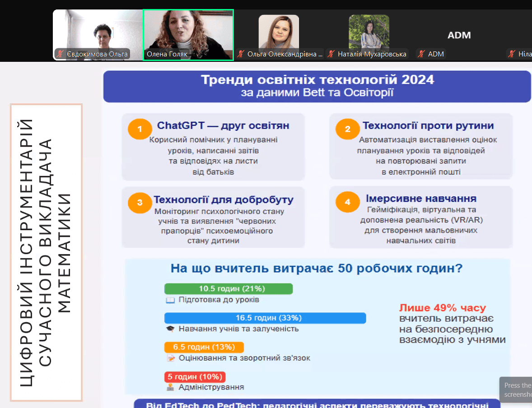Click the text взаємодію з учнями
This screenshot has height=408, width=532.
pyautogui.click(x=452, y=339)
